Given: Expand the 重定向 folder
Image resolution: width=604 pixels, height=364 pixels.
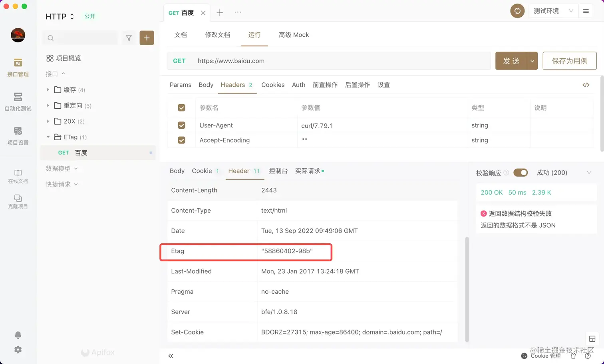Looking at the screenshot, I should click(48, 105).
